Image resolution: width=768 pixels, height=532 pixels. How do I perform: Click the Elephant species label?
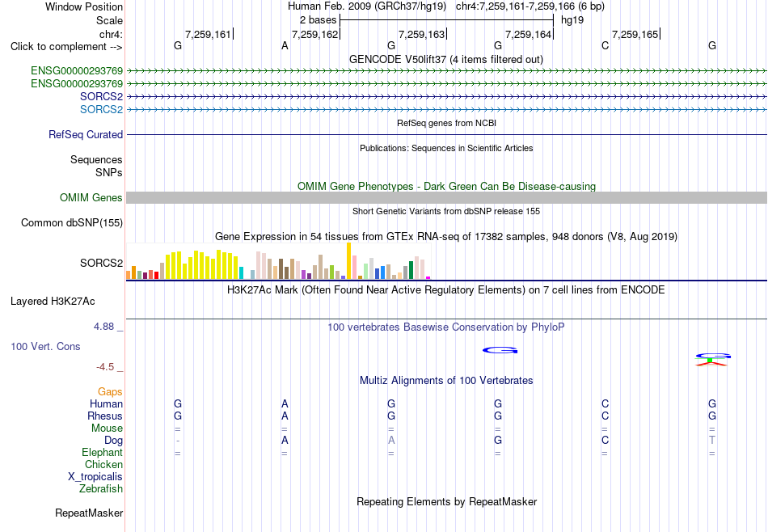pos(102,452)
